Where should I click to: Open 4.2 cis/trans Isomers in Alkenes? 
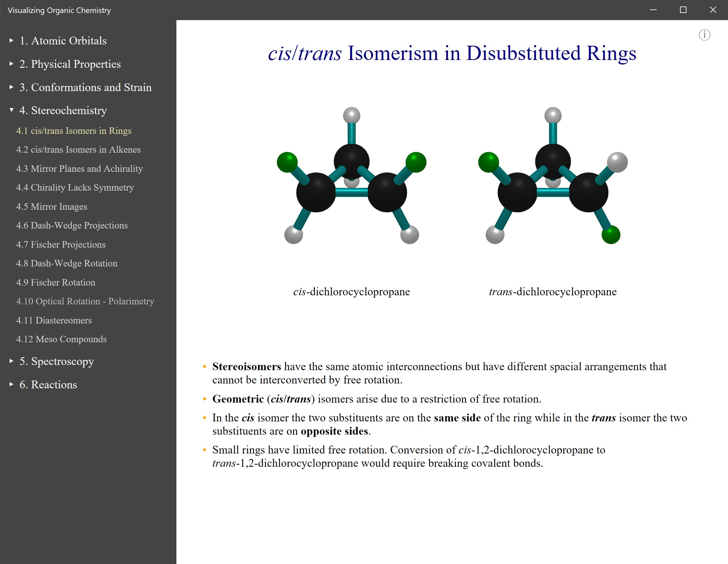pyautogui.click(x=78, y=149)
